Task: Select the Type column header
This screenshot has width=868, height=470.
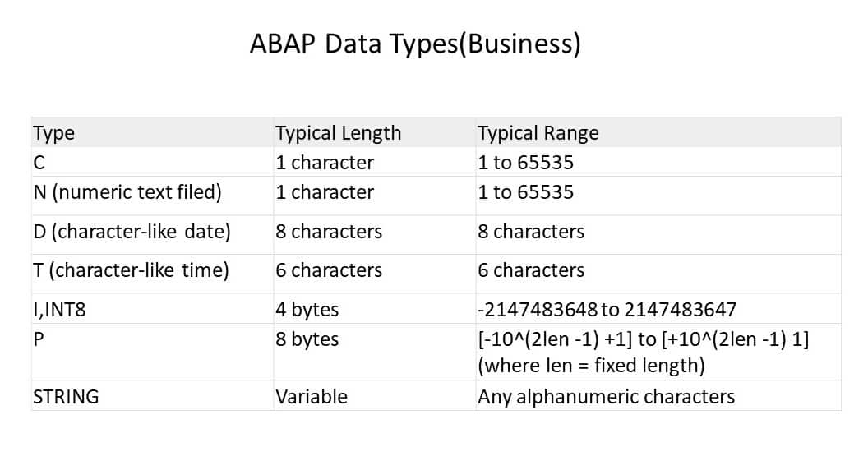Action: (54, 133)
